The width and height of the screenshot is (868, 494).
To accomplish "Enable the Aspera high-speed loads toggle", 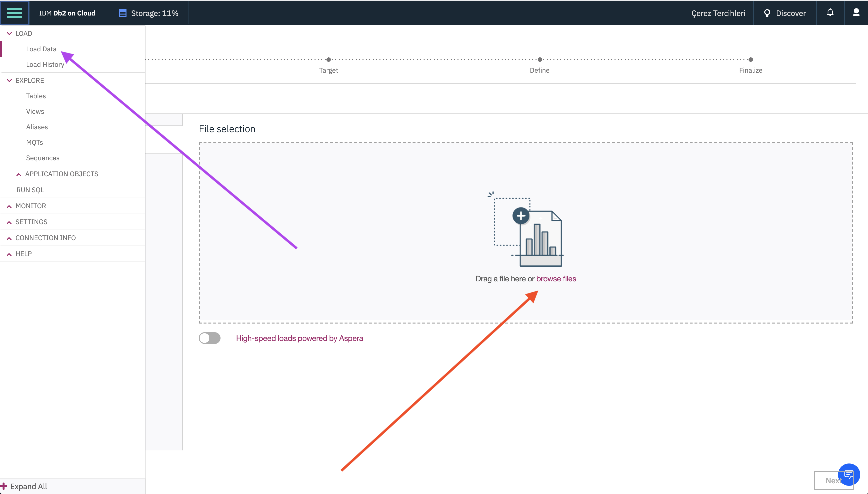I will 209,338.
